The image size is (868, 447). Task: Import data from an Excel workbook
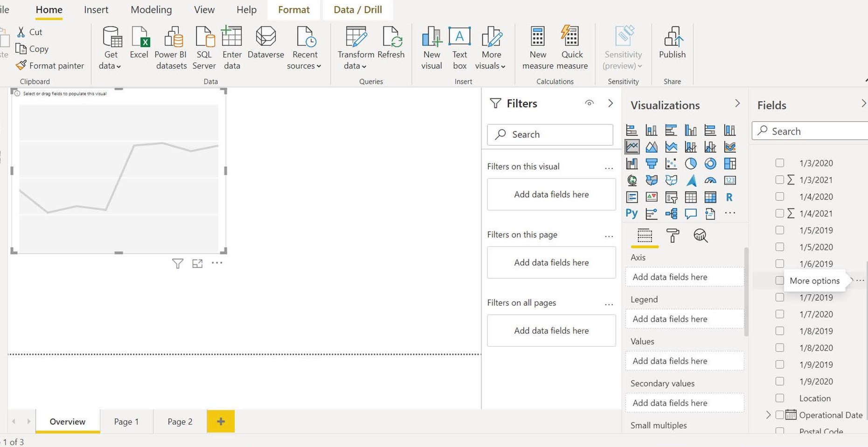(x=139, y=43)
